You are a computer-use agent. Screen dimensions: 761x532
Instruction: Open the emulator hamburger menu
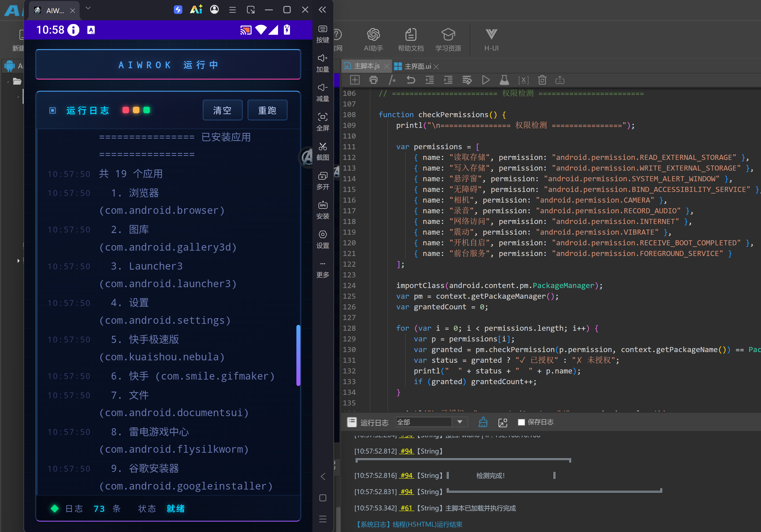pos(232,10)
